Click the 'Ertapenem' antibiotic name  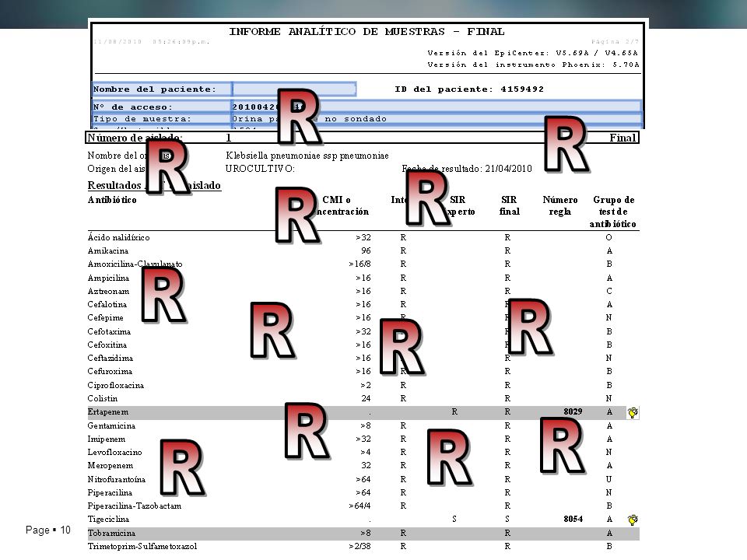tap(107, 412)
